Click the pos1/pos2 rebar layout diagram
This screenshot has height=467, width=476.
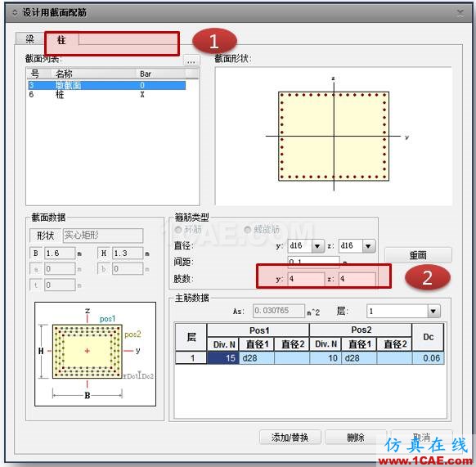[96, 354]
